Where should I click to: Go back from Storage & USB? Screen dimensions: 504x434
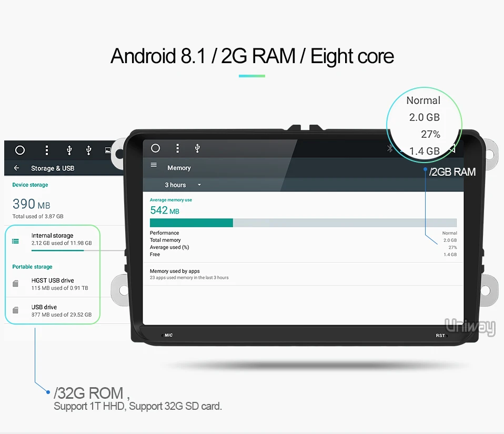click(16, 168)
